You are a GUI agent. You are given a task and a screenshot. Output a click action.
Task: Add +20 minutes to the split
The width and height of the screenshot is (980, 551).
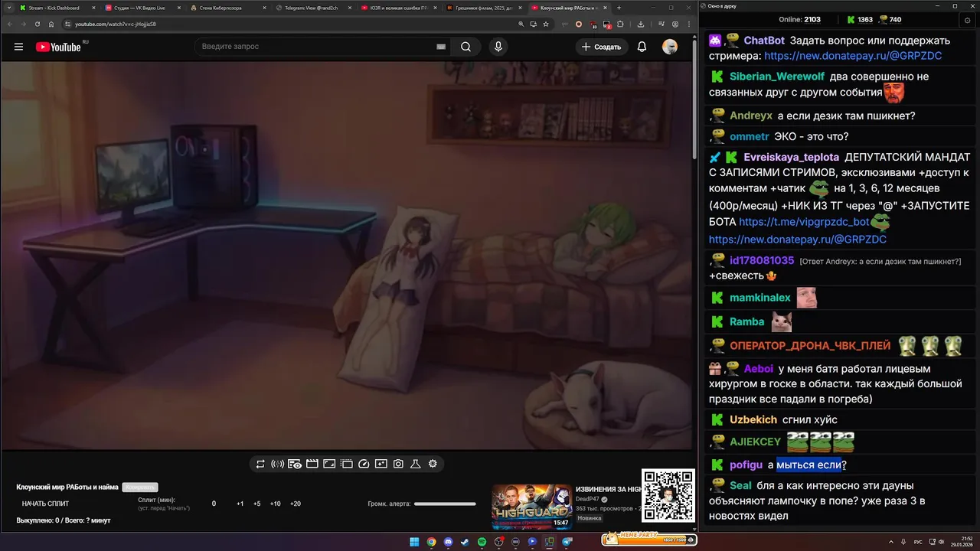296,504
